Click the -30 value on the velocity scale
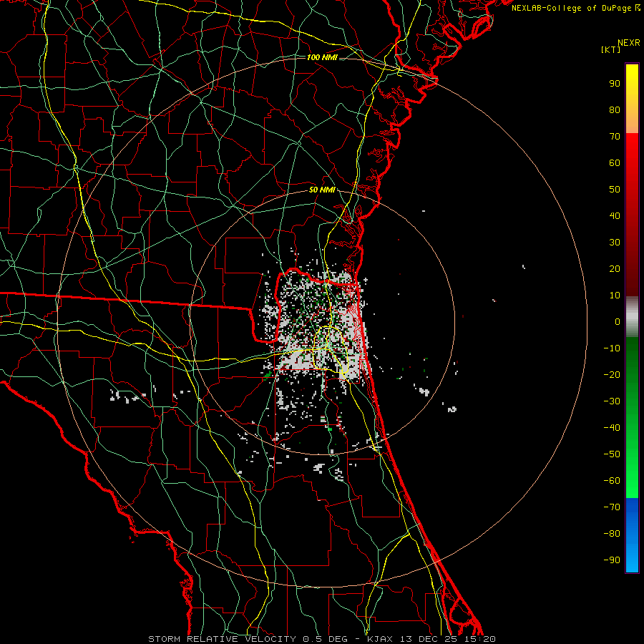Screen dimensions: 644x644 pos(612,401)
